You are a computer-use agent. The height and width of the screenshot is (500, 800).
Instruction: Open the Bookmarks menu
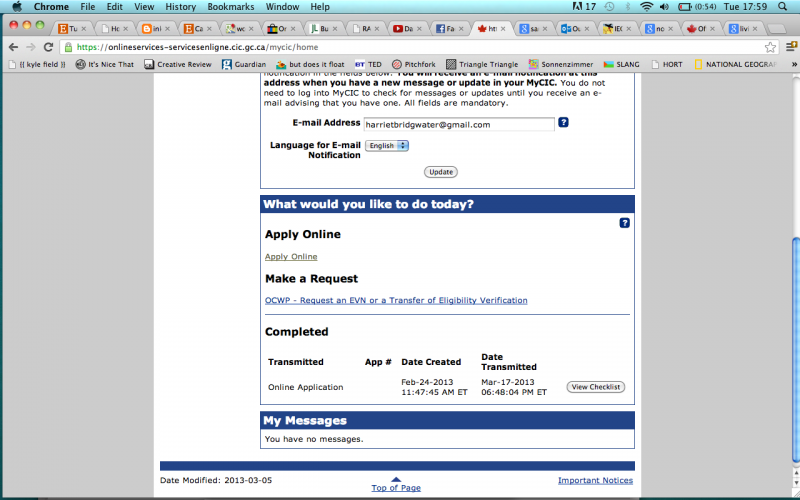(x=230, y=7)
